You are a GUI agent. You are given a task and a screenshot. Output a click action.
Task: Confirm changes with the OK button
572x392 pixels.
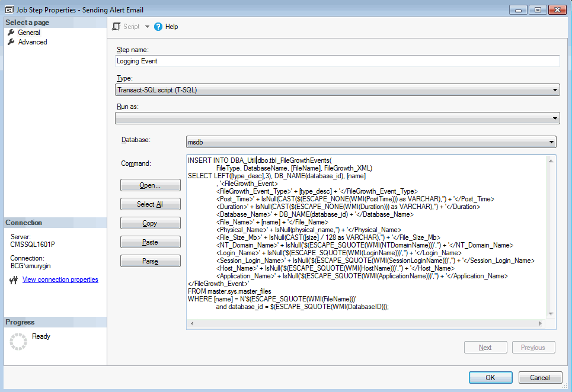tap(490, 377)
